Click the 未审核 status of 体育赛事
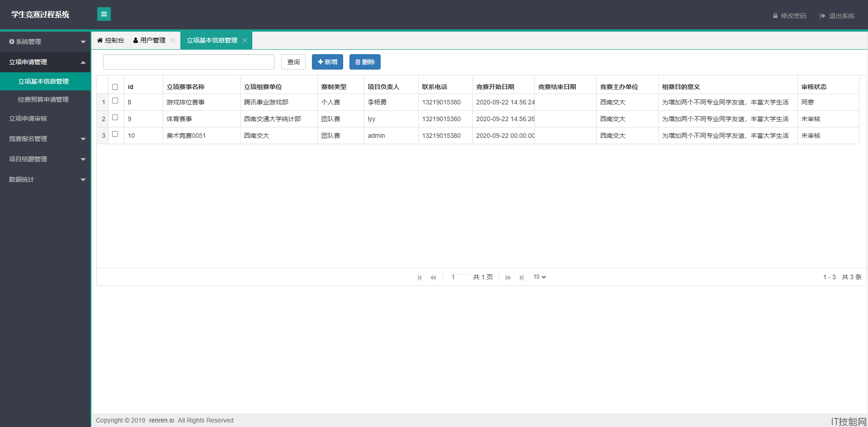The image size is (868, 427). click(828, 119)
